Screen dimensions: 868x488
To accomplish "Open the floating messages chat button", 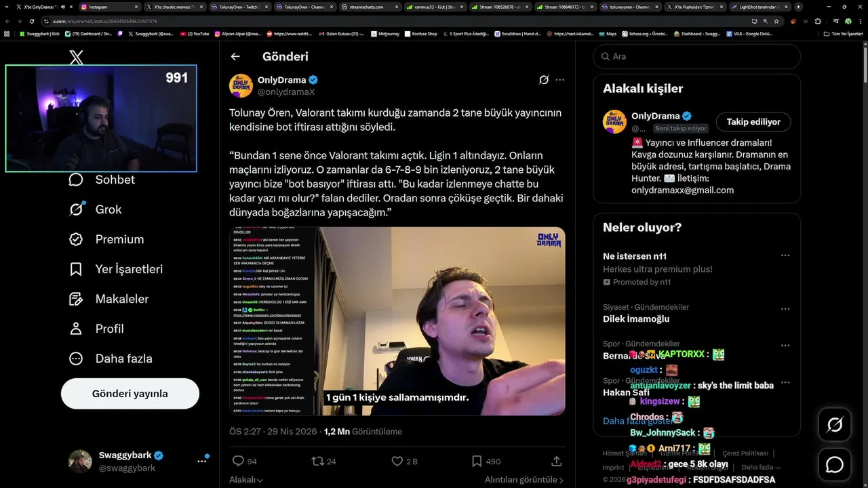I will tap(835, 464).
